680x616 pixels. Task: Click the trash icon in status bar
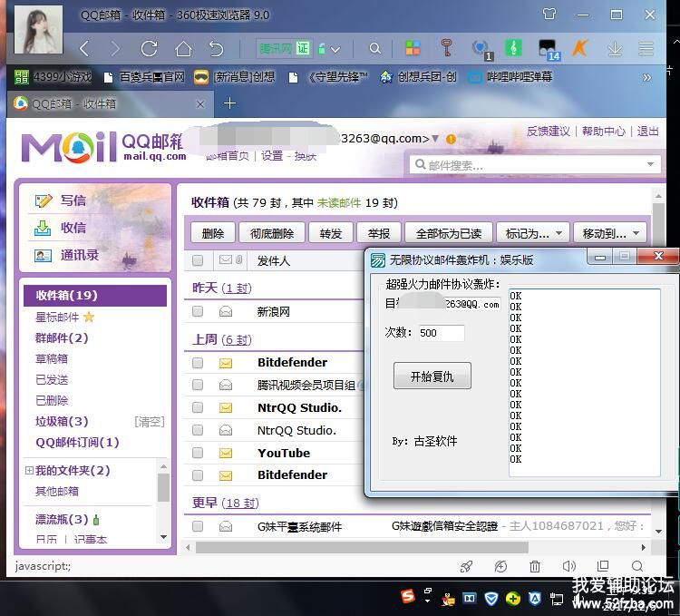(x=535, y=567)
